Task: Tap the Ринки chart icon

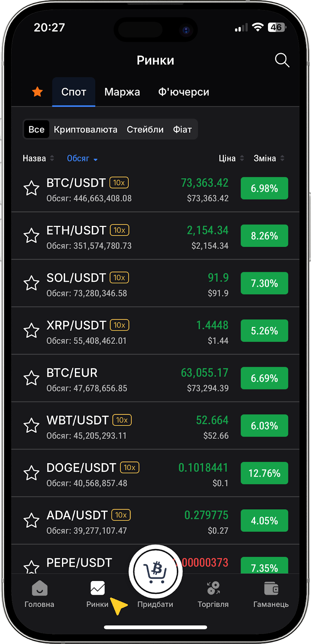Action: [x=97, y=589]
